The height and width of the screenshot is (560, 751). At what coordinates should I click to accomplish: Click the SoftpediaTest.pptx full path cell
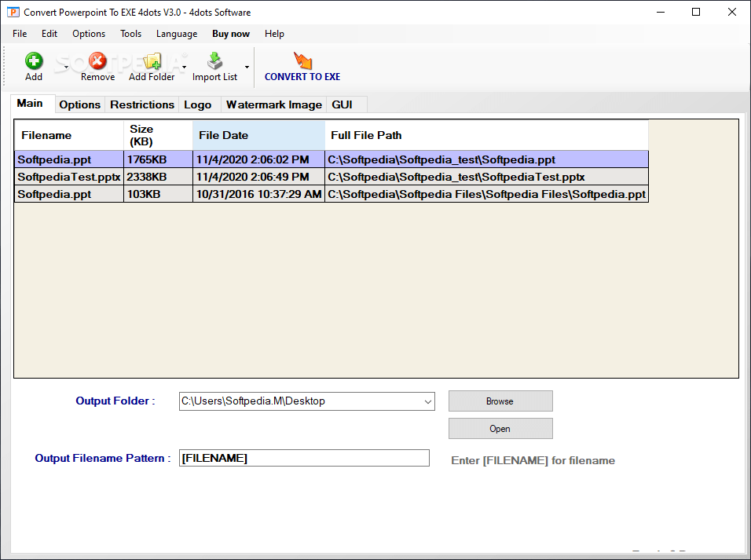tap(486, 177)
